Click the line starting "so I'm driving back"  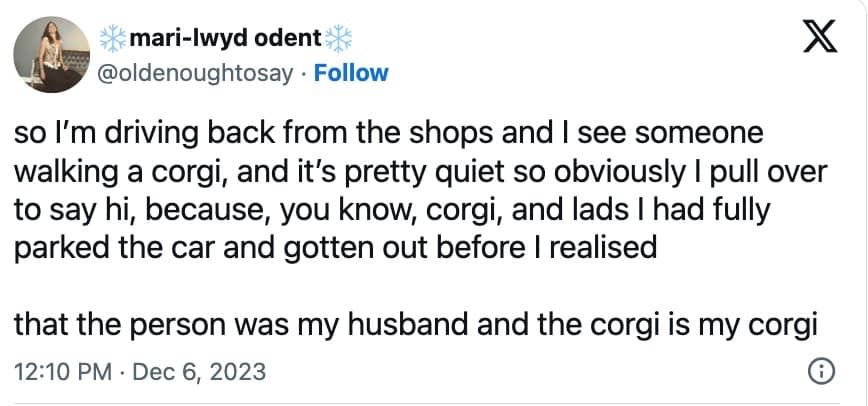pos(390,134)
